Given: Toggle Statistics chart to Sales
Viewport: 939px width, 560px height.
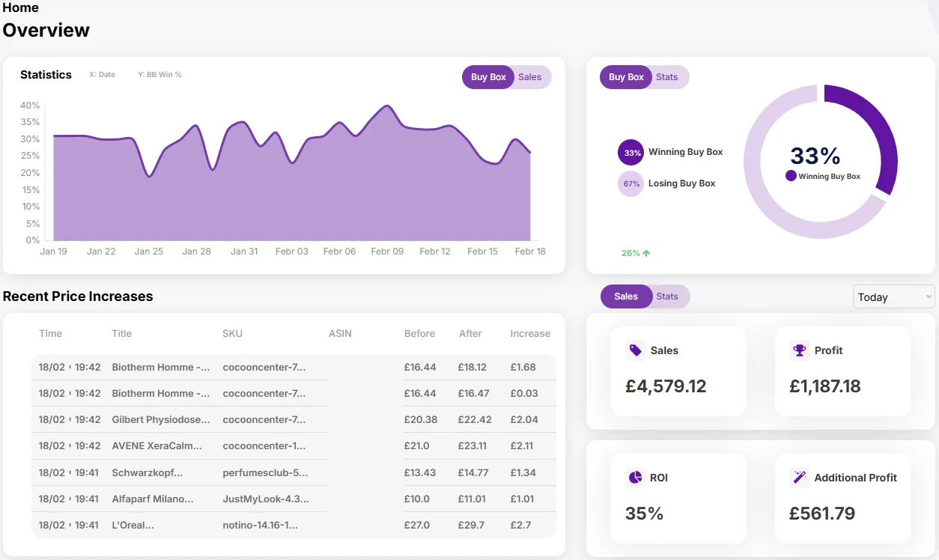Looking at the screenshot, I should click(530, 77).
